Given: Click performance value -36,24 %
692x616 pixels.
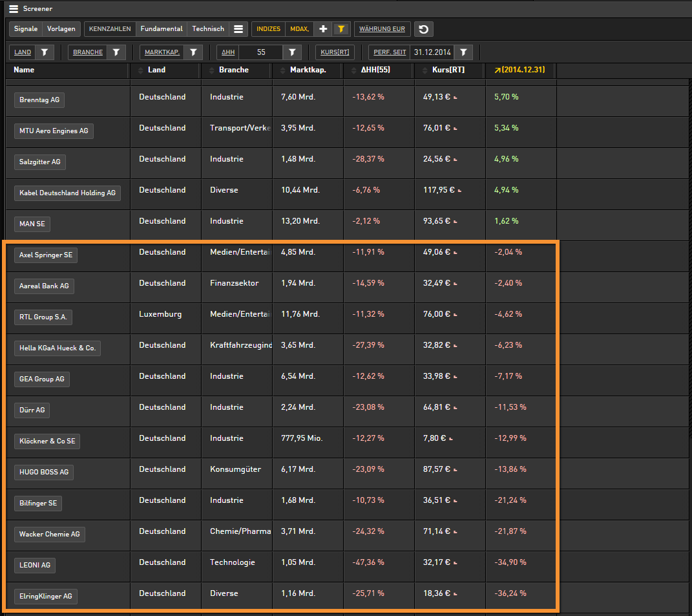Looking at the screenshot, I should point(510,593).
